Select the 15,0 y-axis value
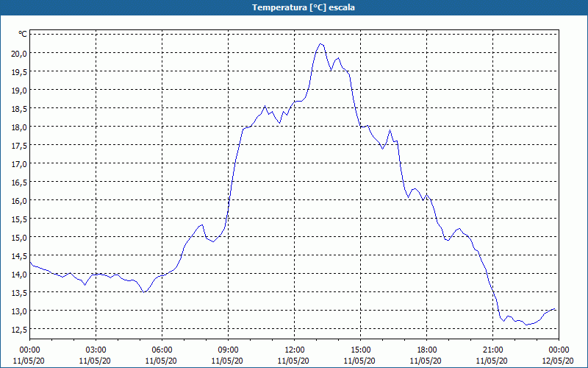 click(x=19, y=237)
